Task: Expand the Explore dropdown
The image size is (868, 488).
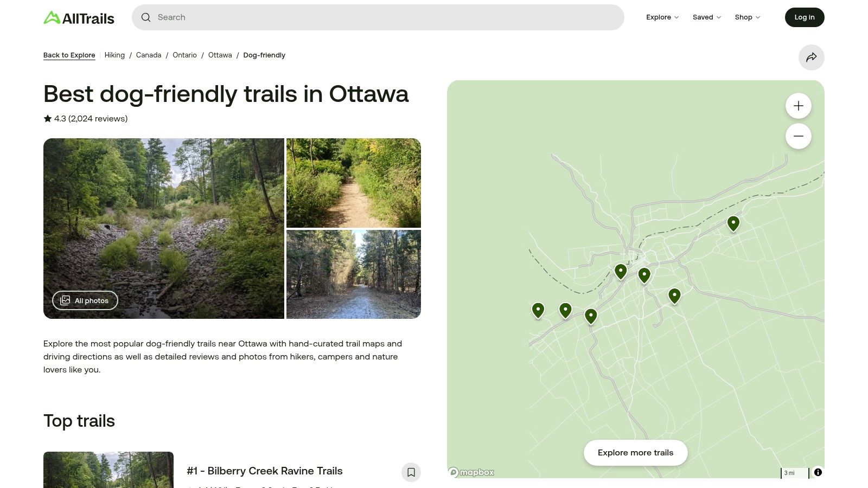Action: [661, 17]
